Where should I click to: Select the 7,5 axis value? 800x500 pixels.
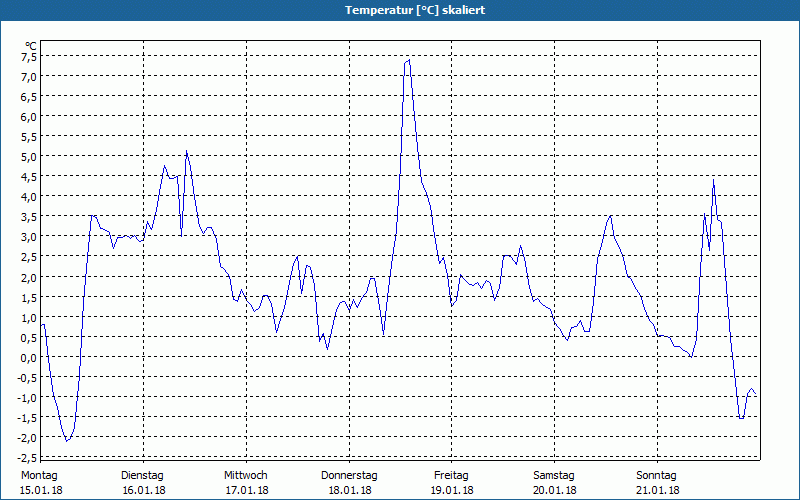click(29, 57)
